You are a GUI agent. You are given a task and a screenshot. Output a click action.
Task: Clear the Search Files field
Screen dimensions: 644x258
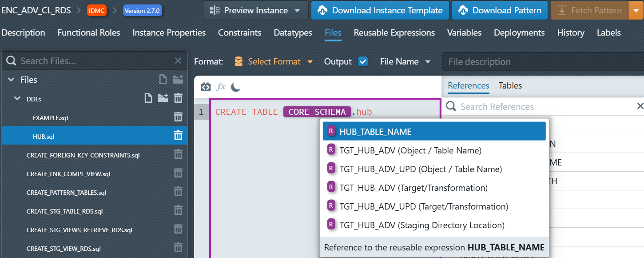178,61
